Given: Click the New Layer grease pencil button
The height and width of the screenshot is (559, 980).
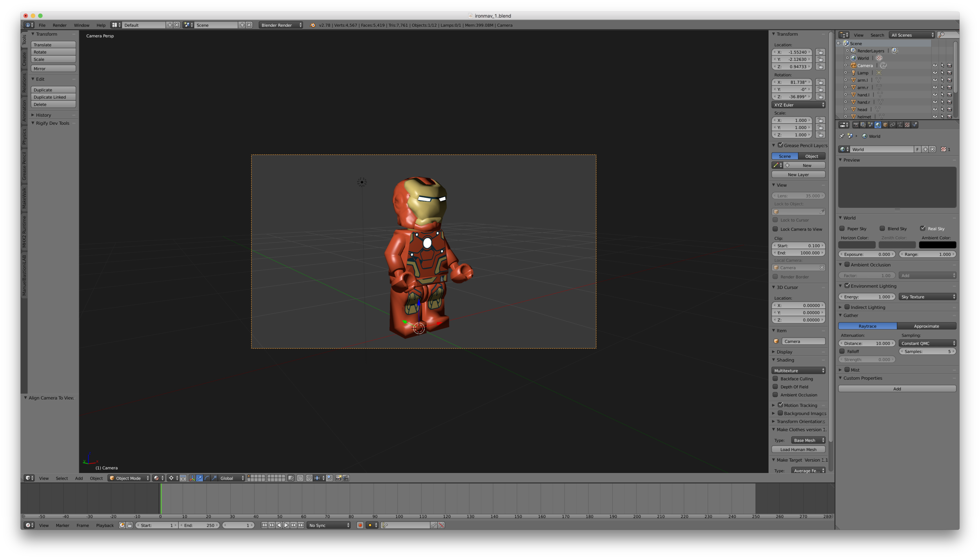Looking at the screenshot, I should 799,175.
